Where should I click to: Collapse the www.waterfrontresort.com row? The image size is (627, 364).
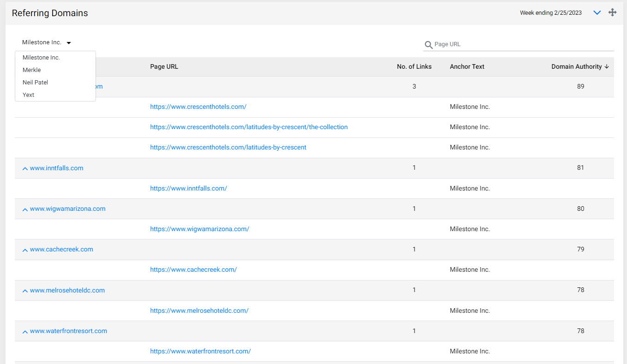pyautogui.click(x=25, y=332)
